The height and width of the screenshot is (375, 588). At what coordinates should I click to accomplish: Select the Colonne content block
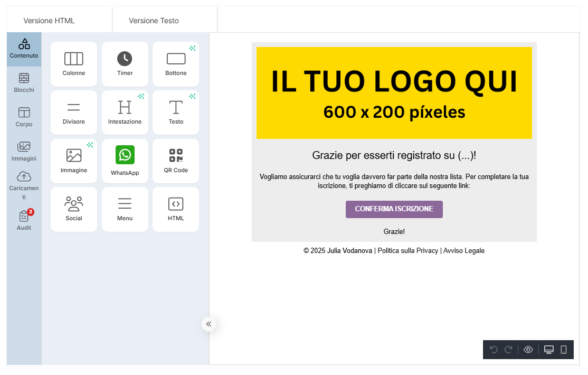pos(74,64)
